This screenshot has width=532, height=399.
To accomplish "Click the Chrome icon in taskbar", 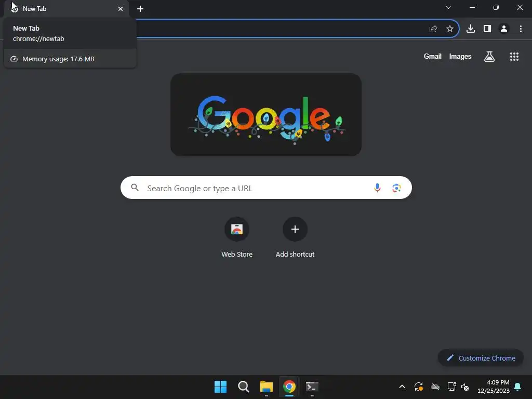I will click(x=289, y=387).
